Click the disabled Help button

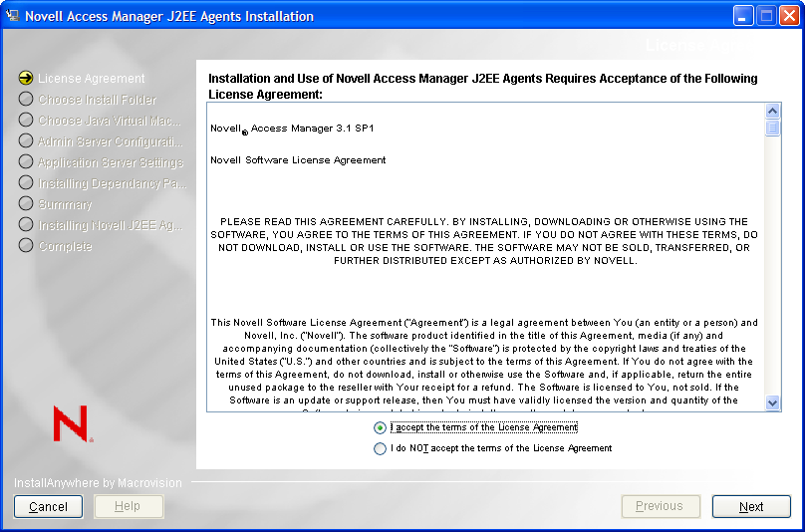129,507
